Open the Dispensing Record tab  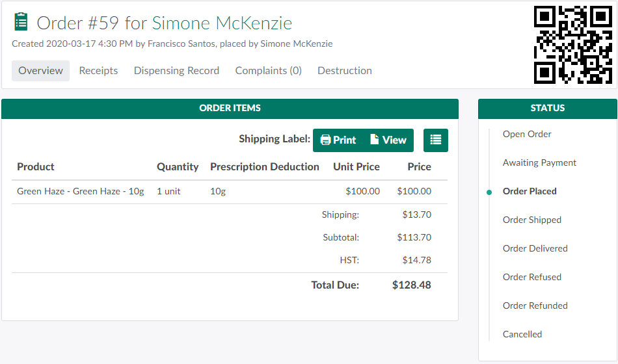[176, 71]
